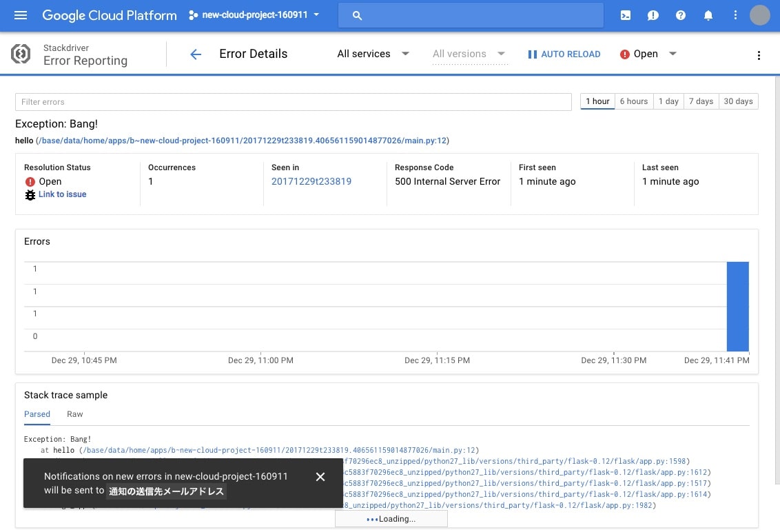Switch to the Parsed stack trace tab
The height and width of the screenshot is (532, 780).
pos(37,414)
